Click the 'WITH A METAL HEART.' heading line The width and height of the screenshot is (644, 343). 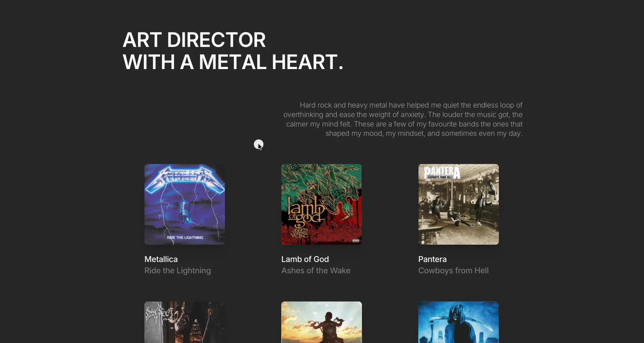233,62
